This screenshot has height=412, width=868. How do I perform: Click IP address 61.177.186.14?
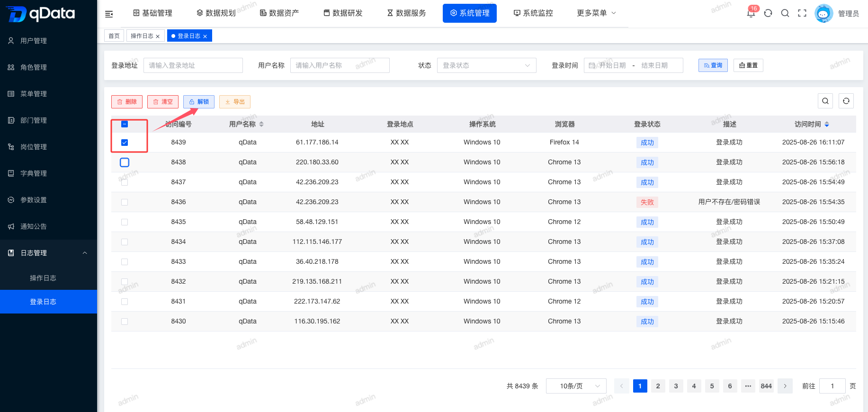317,142
